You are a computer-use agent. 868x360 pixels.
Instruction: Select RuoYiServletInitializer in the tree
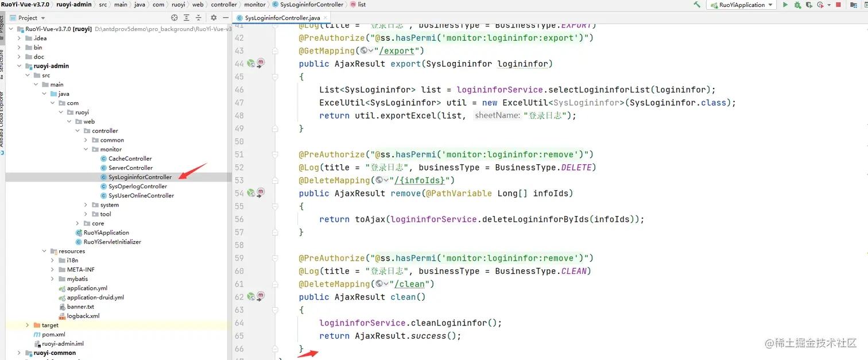pos(108,242)
